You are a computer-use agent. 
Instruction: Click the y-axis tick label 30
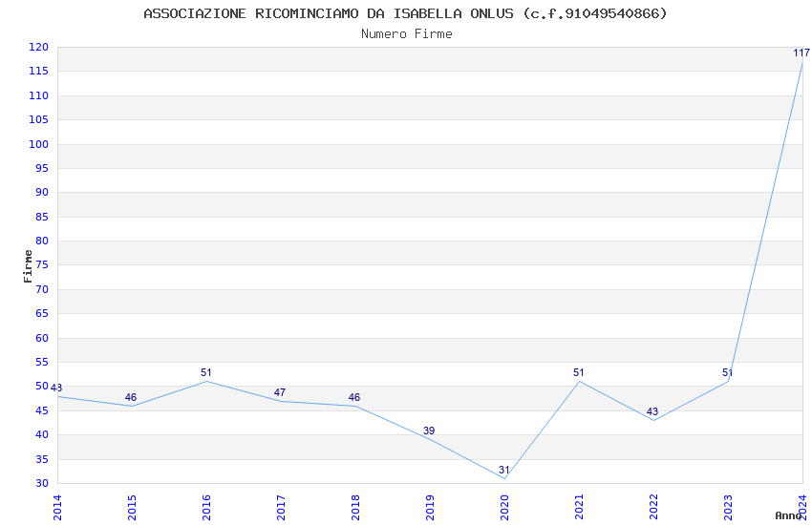pyautogui.click(x=42, y=484)
